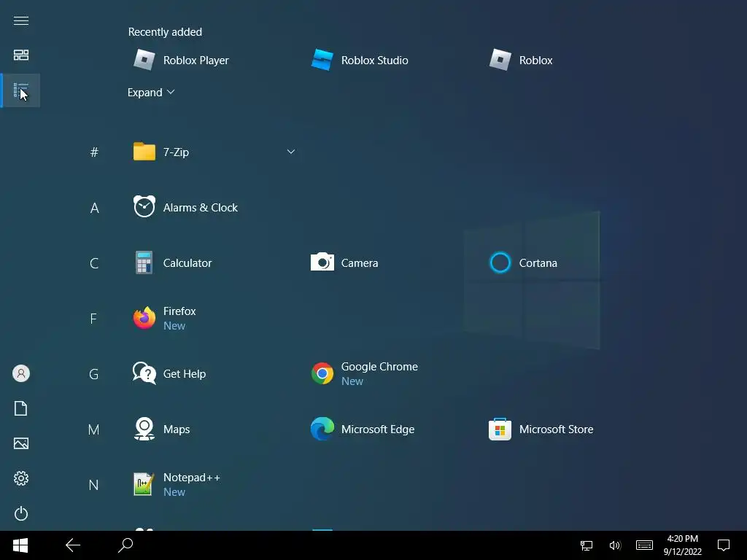Launch Notepad++
This screenshot has height=560, width=747.
pyautogui.click(x=177, y=485)
